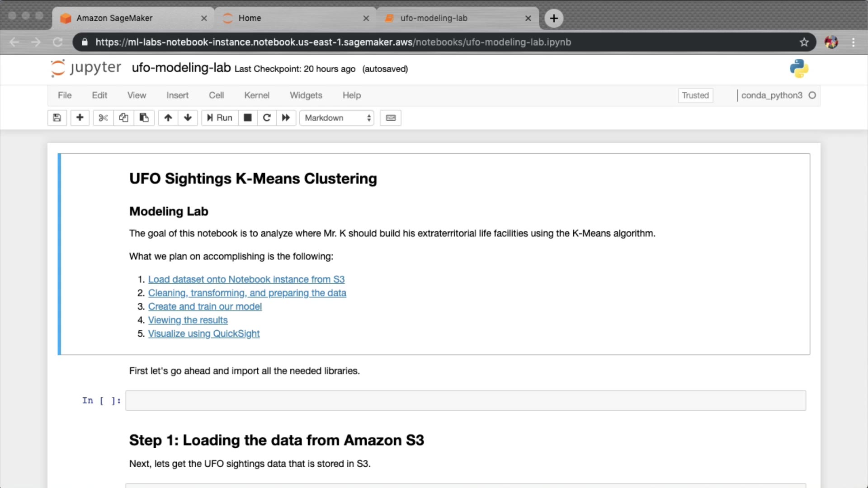The image size is (868, 488).
Task: Insert cell below with plus icon
Action: pos(80,118)
